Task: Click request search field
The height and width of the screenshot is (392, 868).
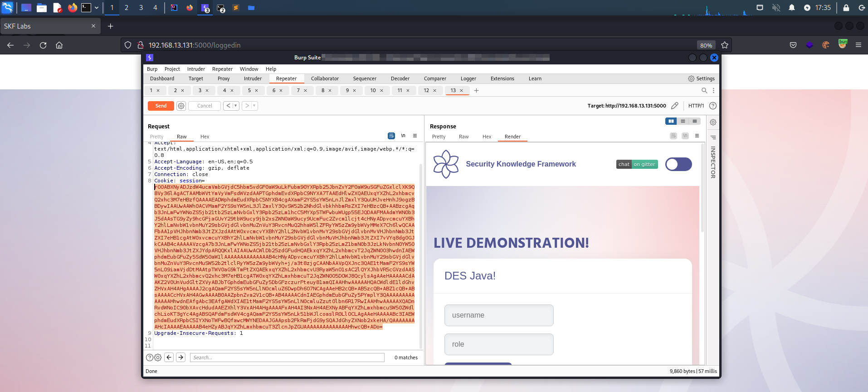Action: coord(287,358)
